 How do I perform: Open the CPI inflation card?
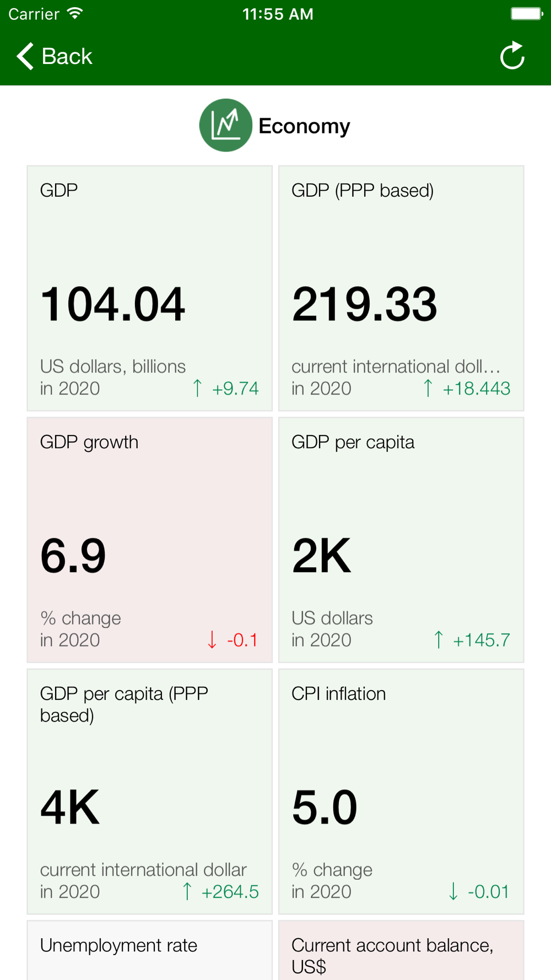(401, 791)
